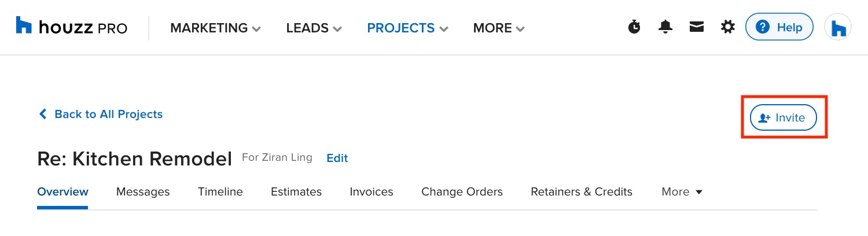The image size is (868, 236).
Task: Switch to the Timeline tab
Action: (x=220, y=191)
